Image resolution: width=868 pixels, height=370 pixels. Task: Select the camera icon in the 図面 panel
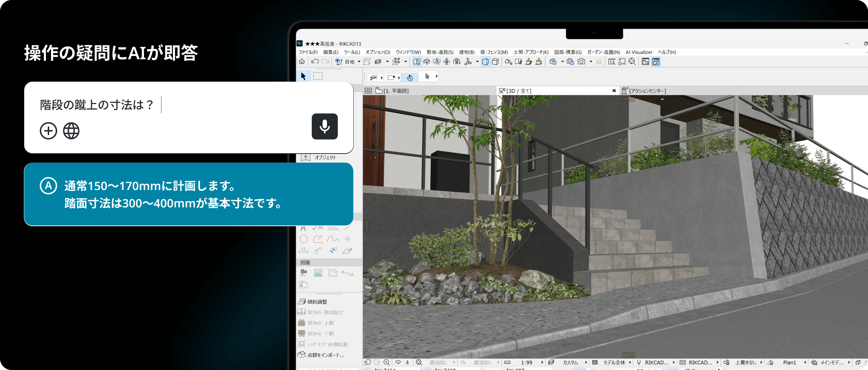pyautogui.click(x=303, y=273)
